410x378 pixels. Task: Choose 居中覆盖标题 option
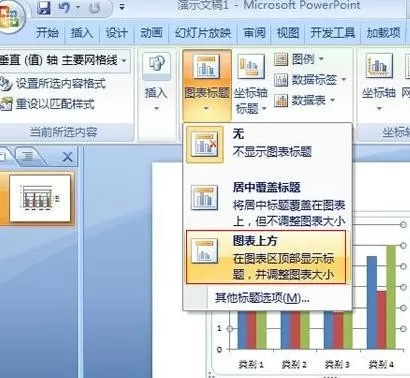pos(268,203)
